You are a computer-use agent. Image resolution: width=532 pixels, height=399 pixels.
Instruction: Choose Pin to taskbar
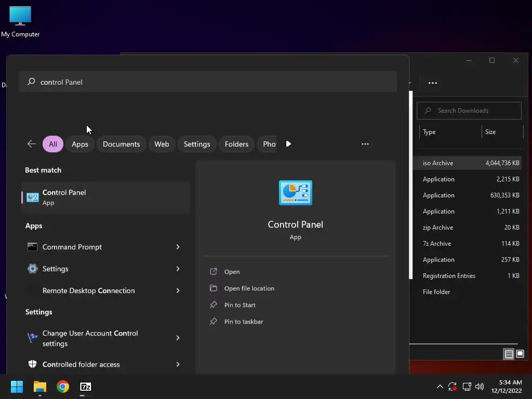[244, 322]
